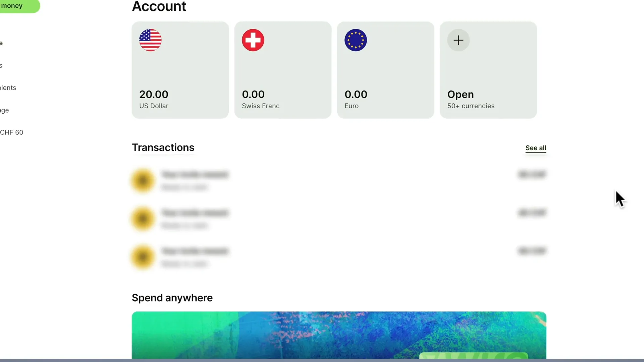
Task: Enable the Euro account wallet
Action: click(385, 70)
